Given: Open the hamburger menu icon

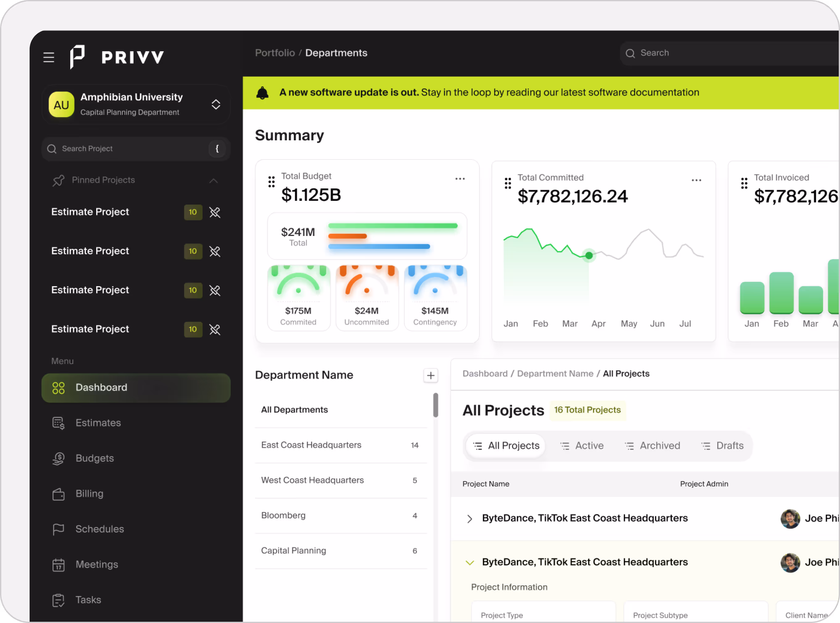Looking at the screenshot, I should [x=49, y=57].
